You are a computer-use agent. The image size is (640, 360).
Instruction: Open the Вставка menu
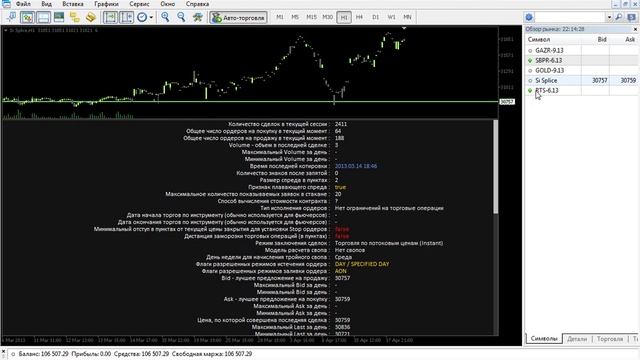(73, 4)
